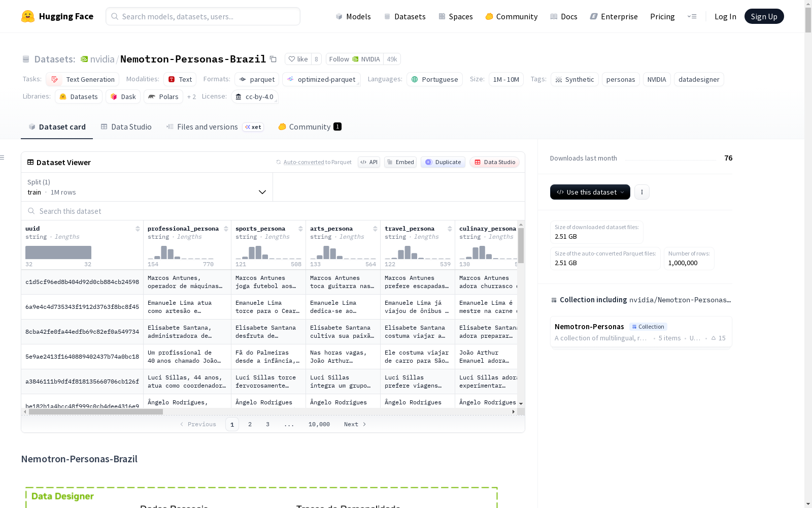Switch to the Data Studio tab

pyautogui.click(x=126, y=127)
